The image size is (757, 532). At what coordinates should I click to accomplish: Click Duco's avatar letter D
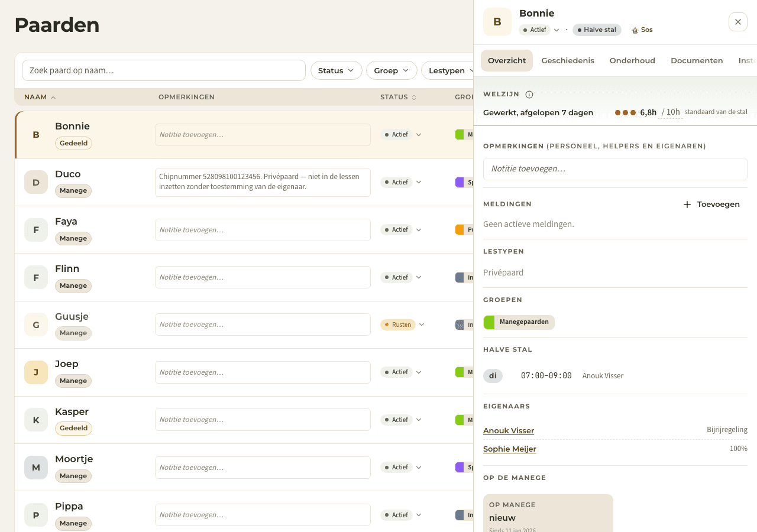coord(36,182)
